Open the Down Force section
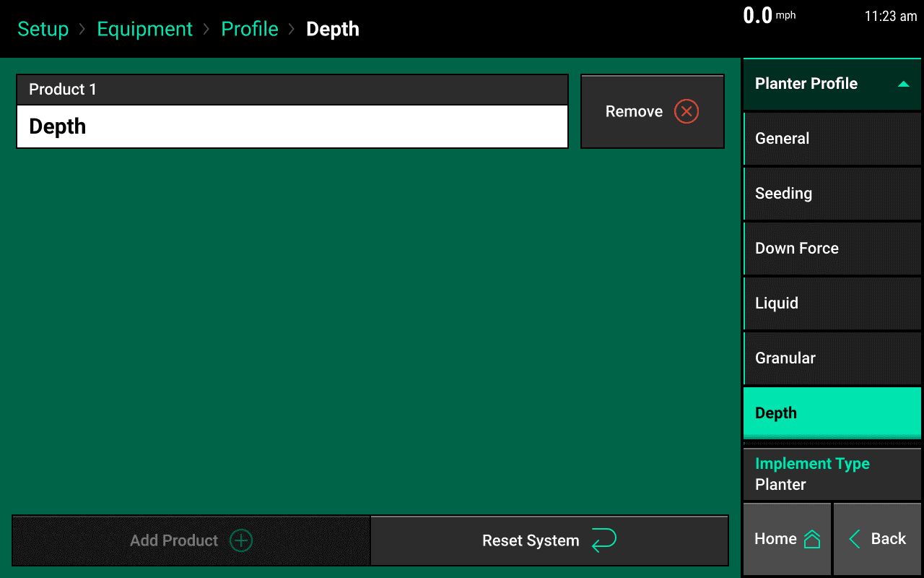 tap(832, 249)
